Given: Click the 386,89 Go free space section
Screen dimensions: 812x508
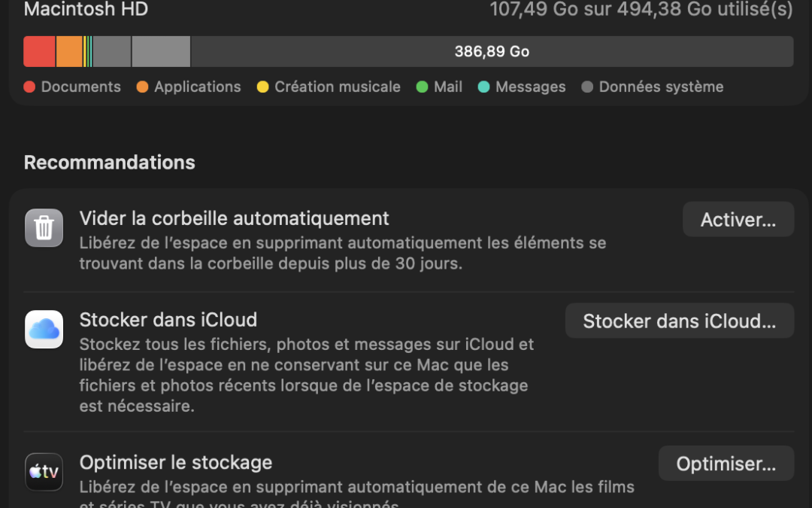Looking at the screenshot, I should coord(492,52).
